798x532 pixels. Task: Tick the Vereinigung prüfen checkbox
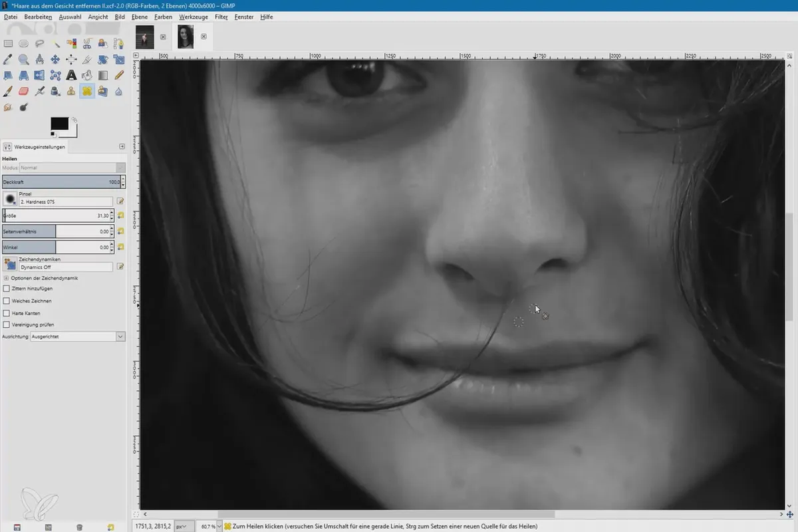pos(6,325)
